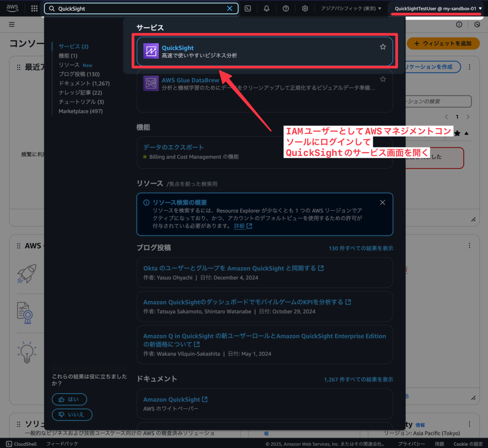The image size is (488, 448).
Task: Open the Okta users and groups blog post
Action: pyautogui.click(x=234, y=268)
